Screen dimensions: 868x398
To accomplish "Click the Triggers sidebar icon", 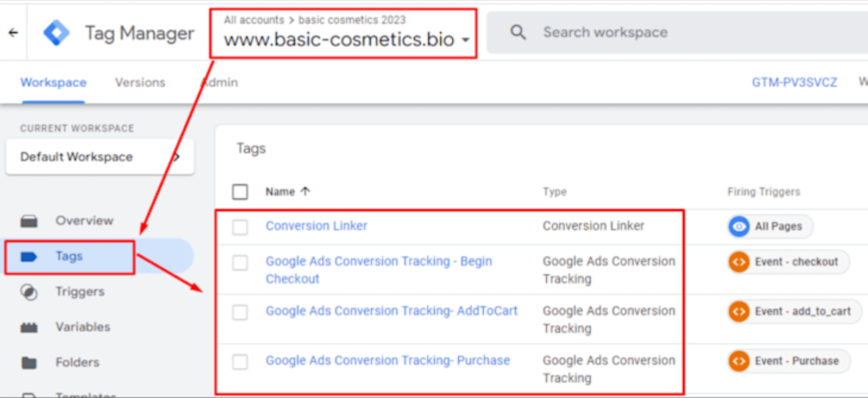I will tap(29, 292).
